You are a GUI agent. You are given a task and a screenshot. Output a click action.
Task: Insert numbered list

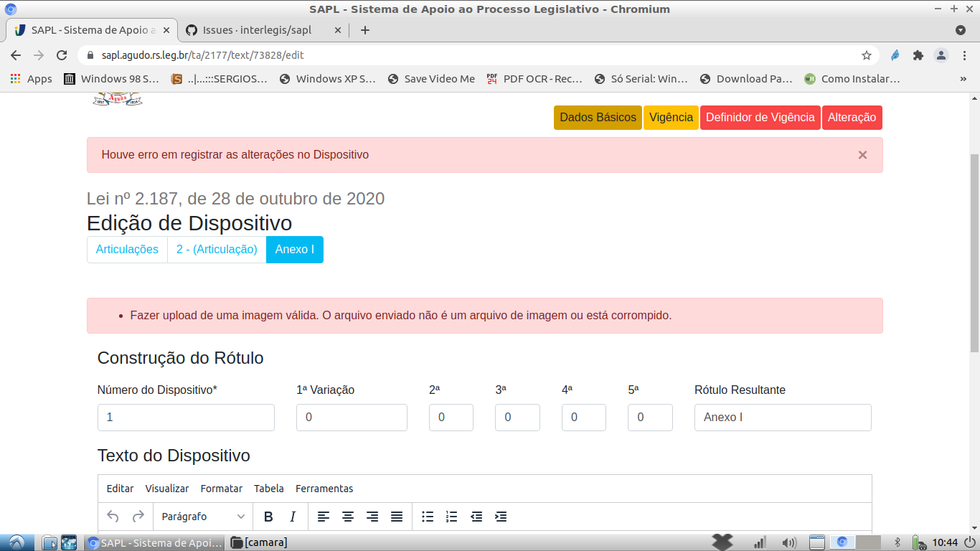pyautogui.click(x=451, y=517)
